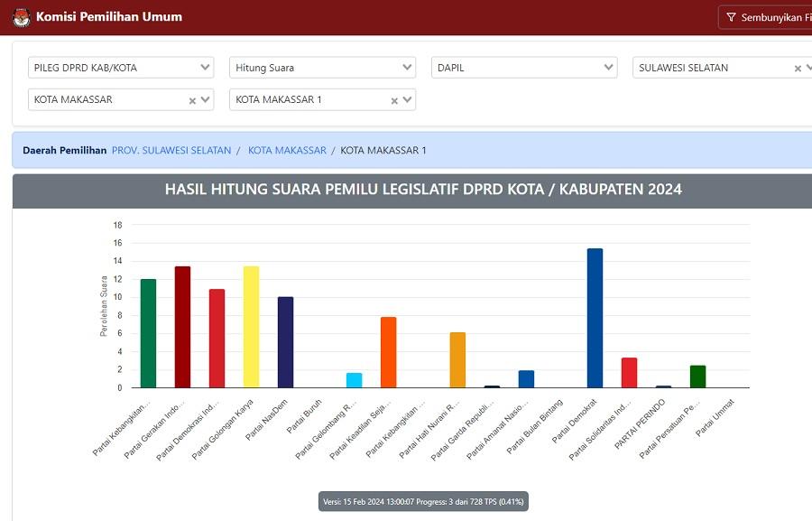
Task: Select the Partai Demokrat bar in the chart
Action: click(595, 316)
